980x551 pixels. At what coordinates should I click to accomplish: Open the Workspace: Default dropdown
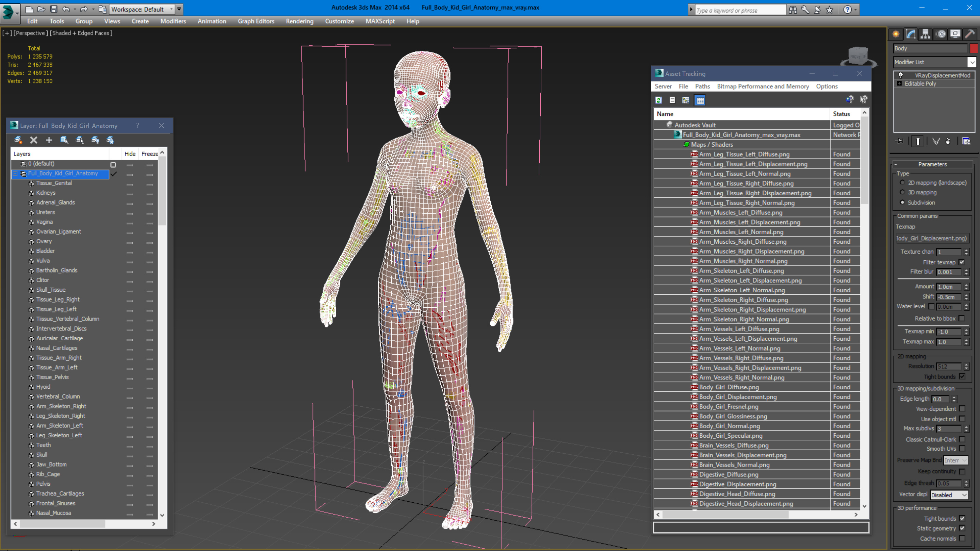(x=142, y=9)
